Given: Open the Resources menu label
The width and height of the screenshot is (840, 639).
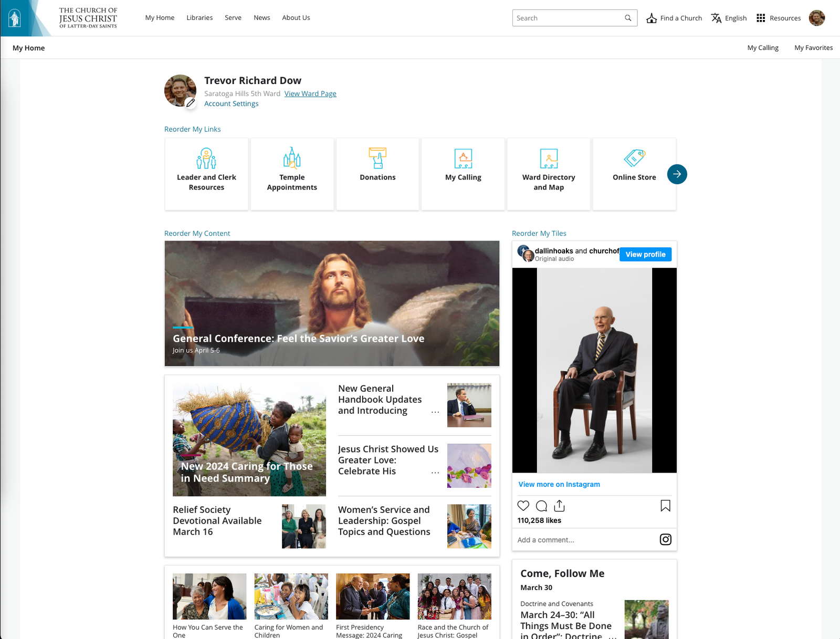Looking at the screenshot, I should [x=785, y=18].
